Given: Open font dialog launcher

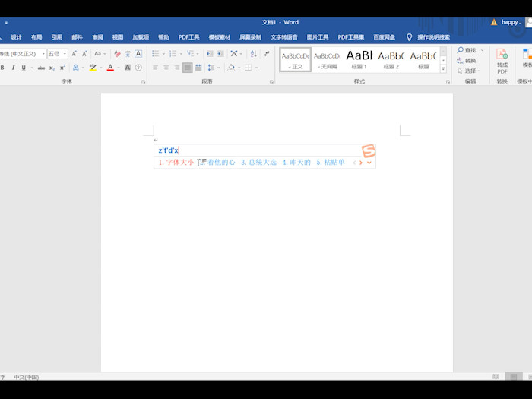Looking at the screenshot, I should pyautogui.click(x=143, y=82).
